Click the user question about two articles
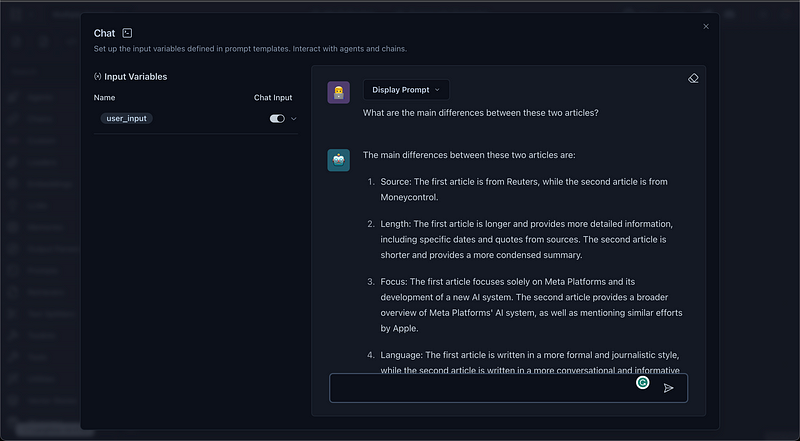The image size is (800, 441). [480, 112]
